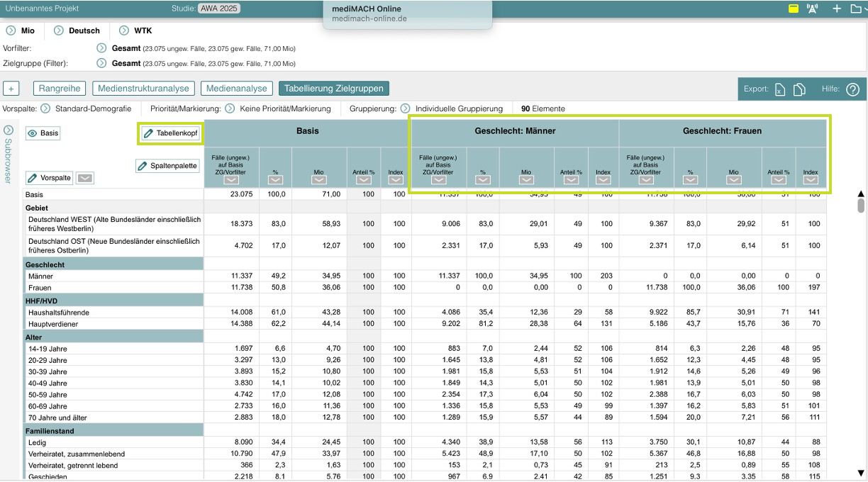Click the copy-to-clipboard export icon
This screenshot has height=482, width=868.
(x=800, y=89)
